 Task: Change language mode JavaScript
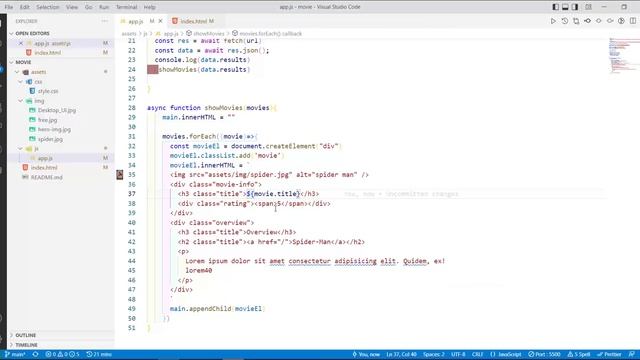pyautogui.click(x=506, y=354)
